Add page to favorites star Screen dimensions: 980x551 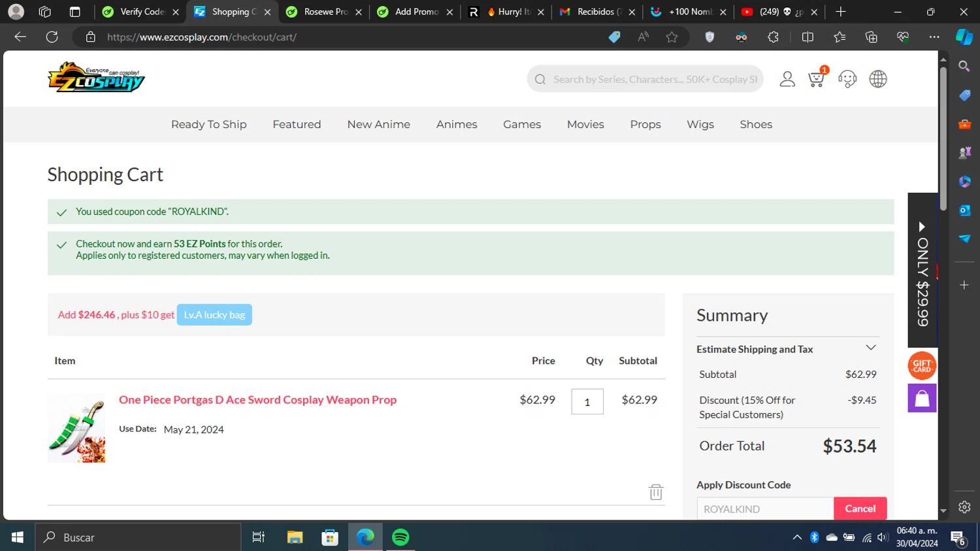[x=672, y=37]
